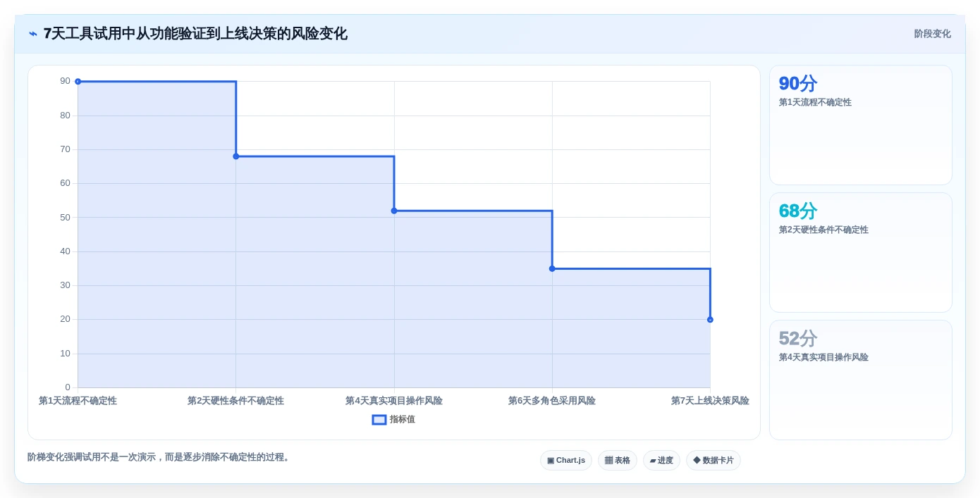Select the Chart.js tag
This screenshot has width=980, height=498.
point(566,461)
